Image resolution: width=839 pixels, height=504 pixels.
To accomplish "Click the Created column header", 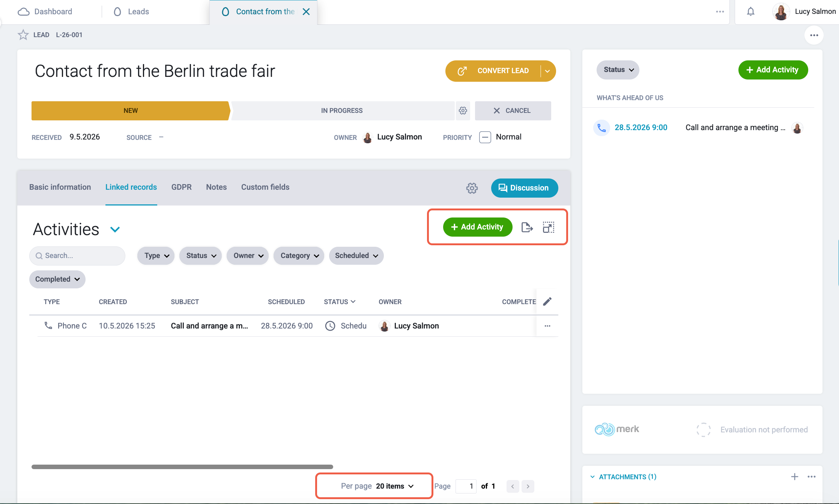I will pyautogui.click(x=113, y=302).
